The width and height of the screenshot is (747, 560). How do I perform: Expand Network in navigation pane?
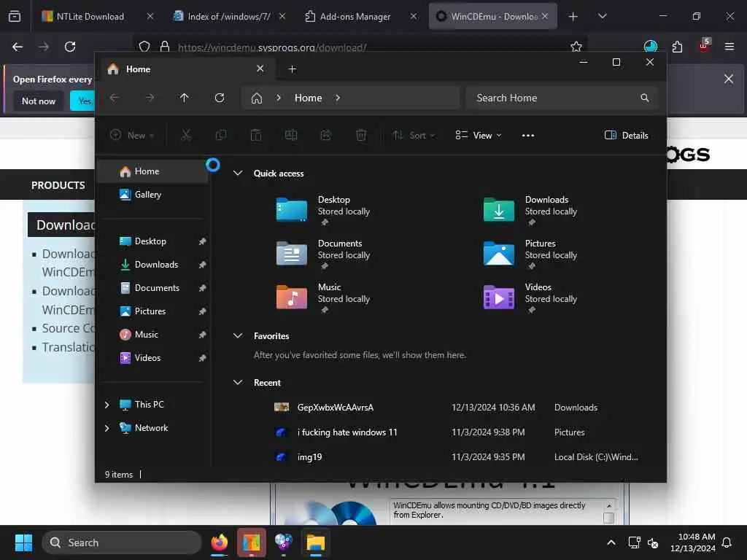click(107, 427)
